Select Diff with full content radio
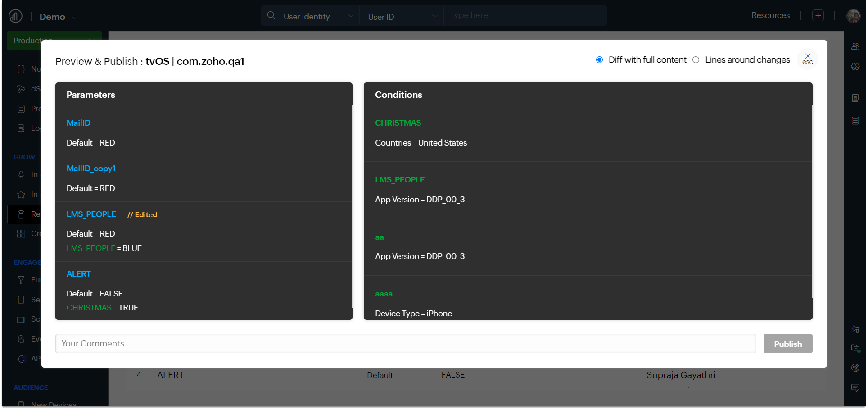Screen dimensions: 868x410 click(x=599, y=60)
